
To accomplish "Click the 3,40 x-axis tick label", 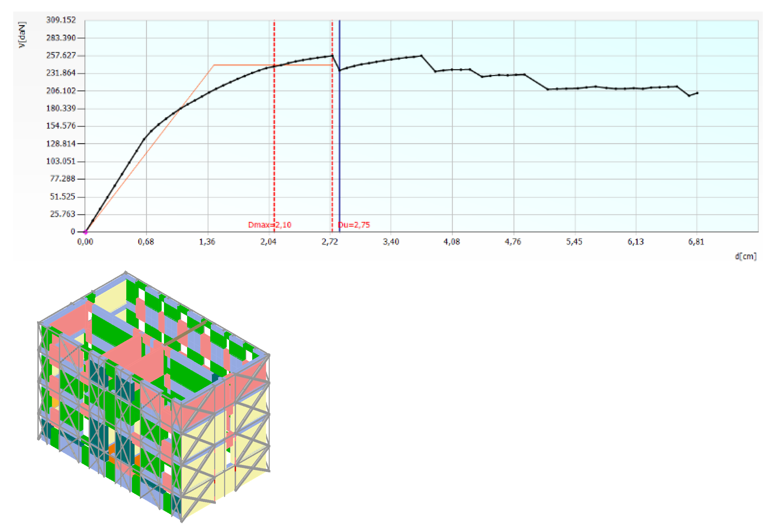I will click(391, 242).
